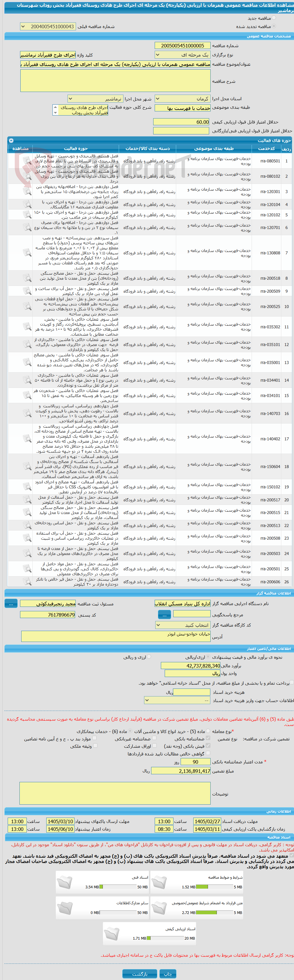294x980 pixels.
Task: Collapse the حوزه های فعالیت section
Action: click(11, 140)
